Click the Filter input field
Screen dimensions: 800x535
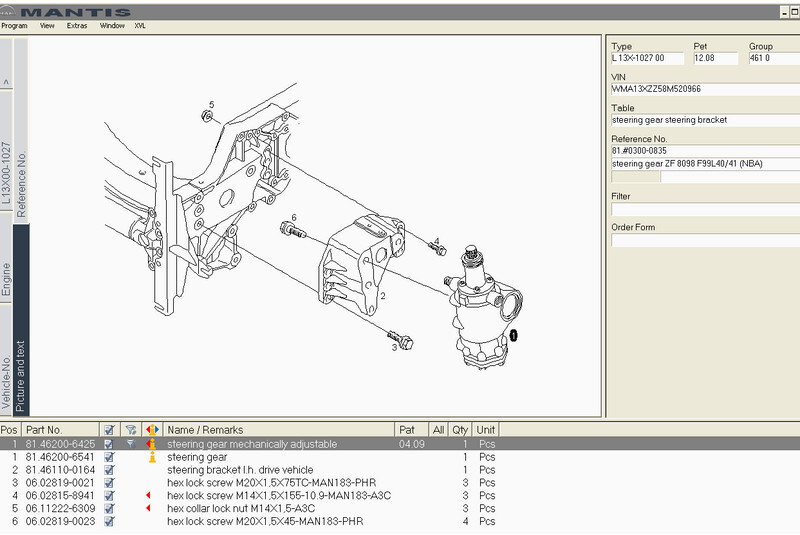pyautogui.click(x=703, y=210)
